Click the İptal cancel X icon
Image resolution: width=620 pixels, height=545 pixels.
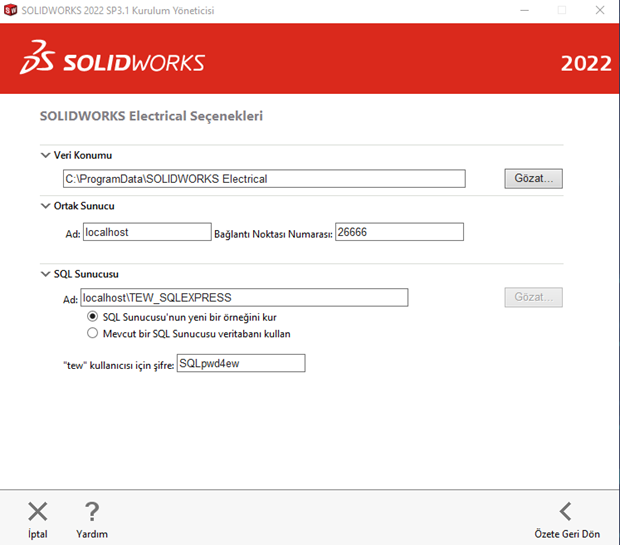(37, 512)
